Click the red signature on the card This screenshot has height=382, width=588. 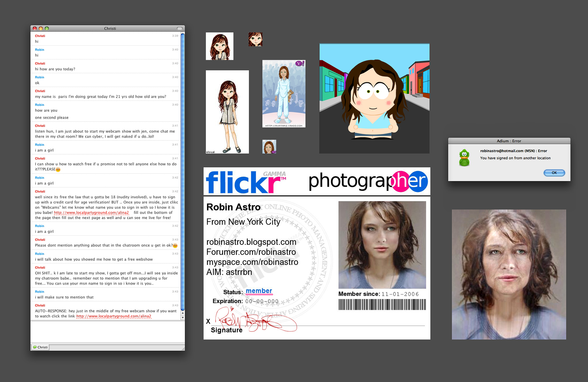(256, 320)
